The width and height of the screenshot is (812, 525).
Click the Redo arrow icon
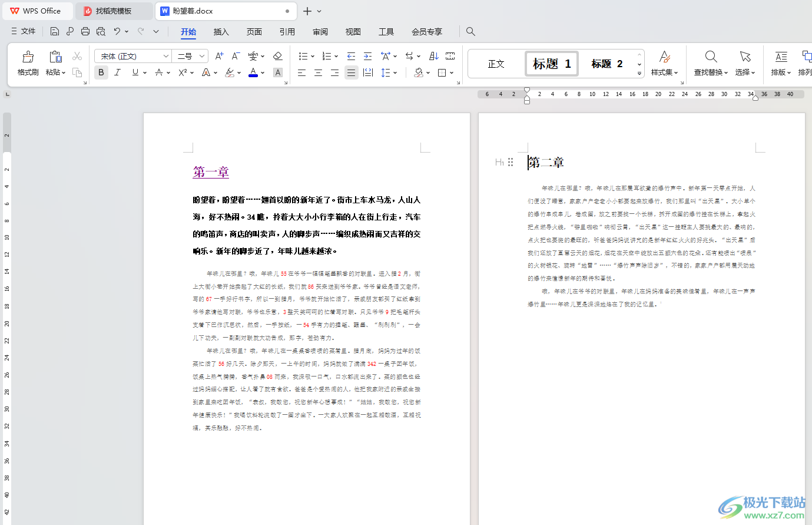click(141, 31)
